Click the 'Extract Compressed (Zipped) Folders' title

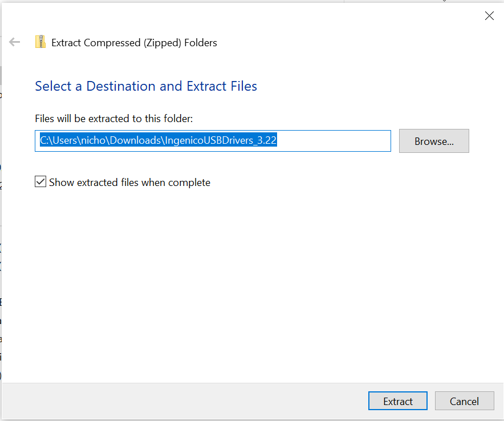pos(134,43)
